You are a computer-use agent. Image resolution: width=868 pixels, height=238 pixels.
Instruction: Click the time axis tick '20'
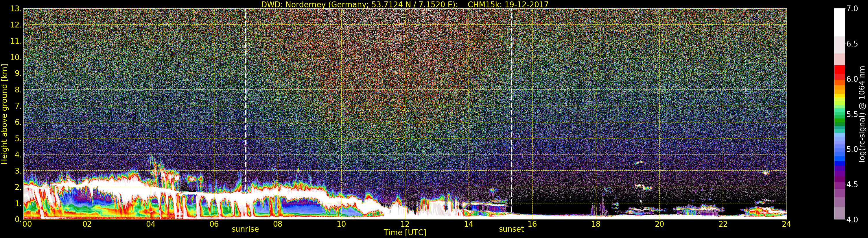(659, 224)
